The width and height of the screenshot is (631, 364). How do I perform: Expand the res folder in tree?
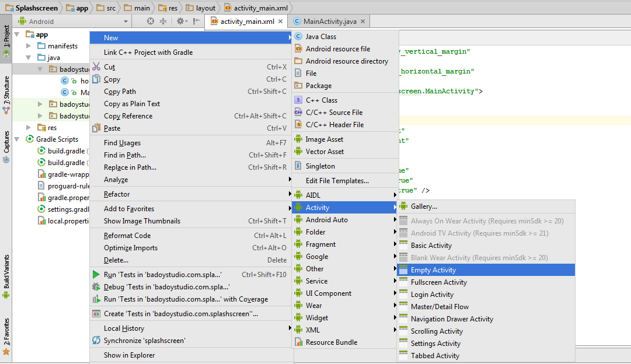(x=29, y=127)
